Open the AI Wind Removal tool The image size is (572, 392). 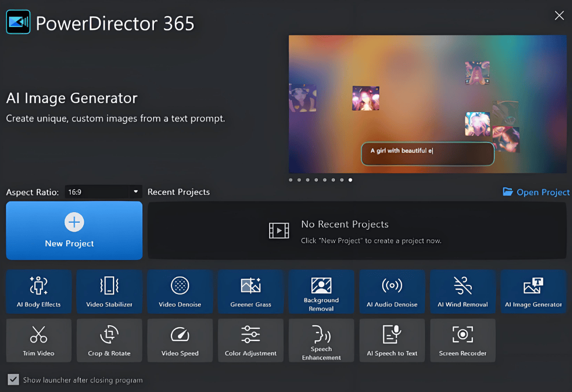[x=462, y=291]
